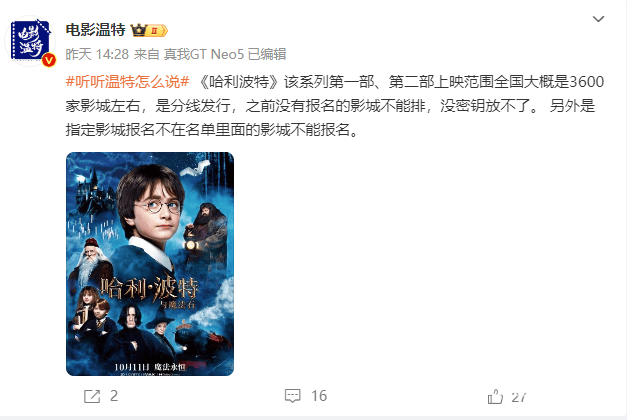This screenshot has height=420, width=627.
Task: Click the 昨天 14:28 post timestamp
Action: (97, 54)
